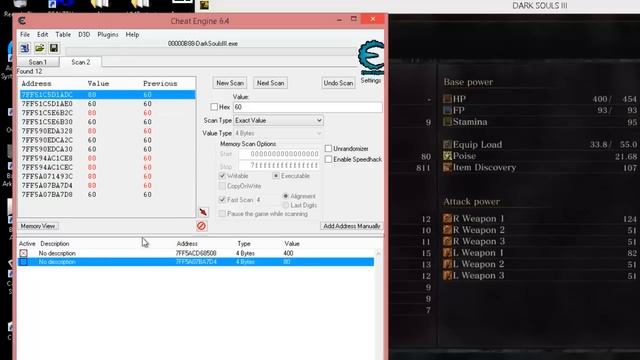640x360 pixels.
Task: Open Memory View
Action: [38, 226]
